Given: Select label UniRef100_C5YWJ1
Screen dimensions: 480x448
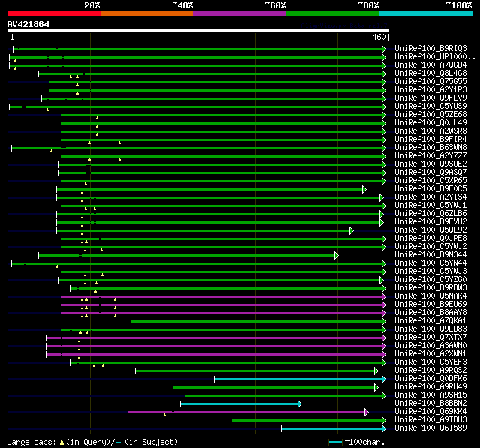Looking at the screenshot, I should coord(430,205).
